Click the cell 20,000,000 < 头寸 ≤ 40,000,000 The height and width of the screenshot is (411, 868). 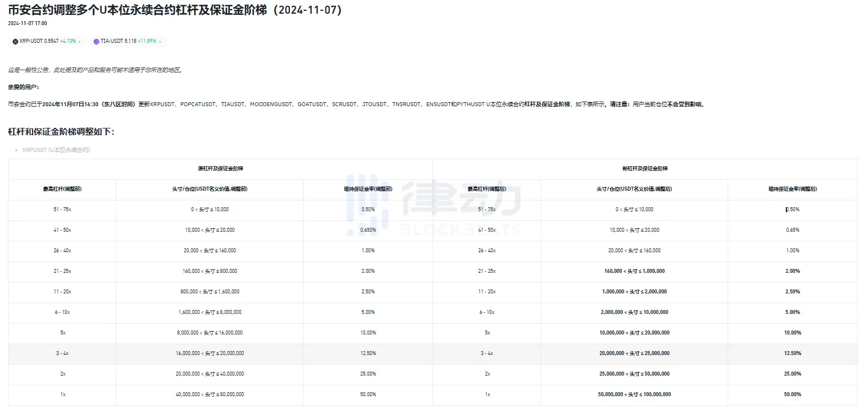coord(209,374)
